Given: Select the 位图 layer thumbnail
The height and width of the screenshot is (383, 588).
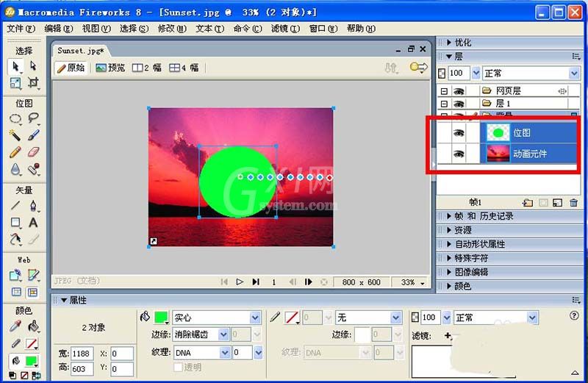Looking at the screenshot, I should (498, 133).
